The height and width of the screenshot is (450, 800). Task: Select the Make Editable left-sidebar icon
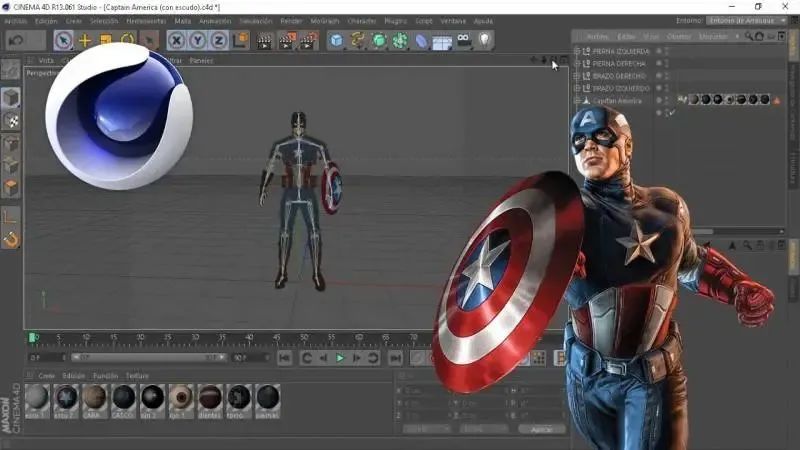point(11,70)
